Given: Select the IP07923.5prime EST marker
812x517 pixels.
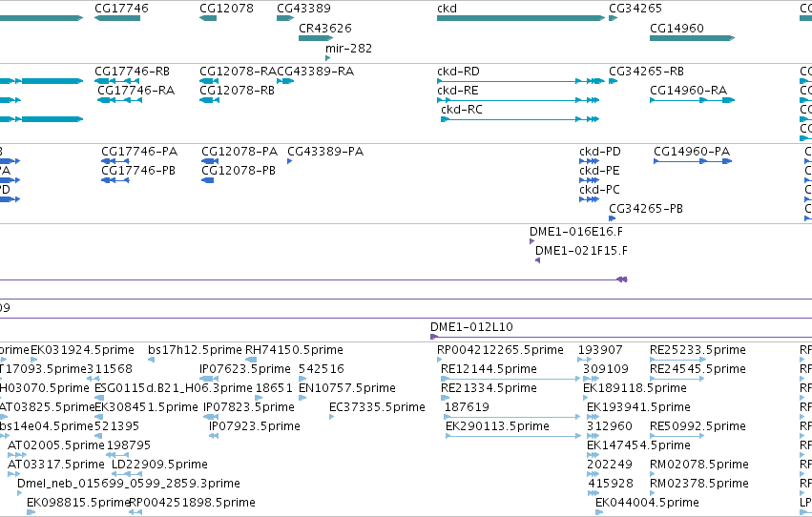Looking at the screenshot, I should [x=214, y=436].
